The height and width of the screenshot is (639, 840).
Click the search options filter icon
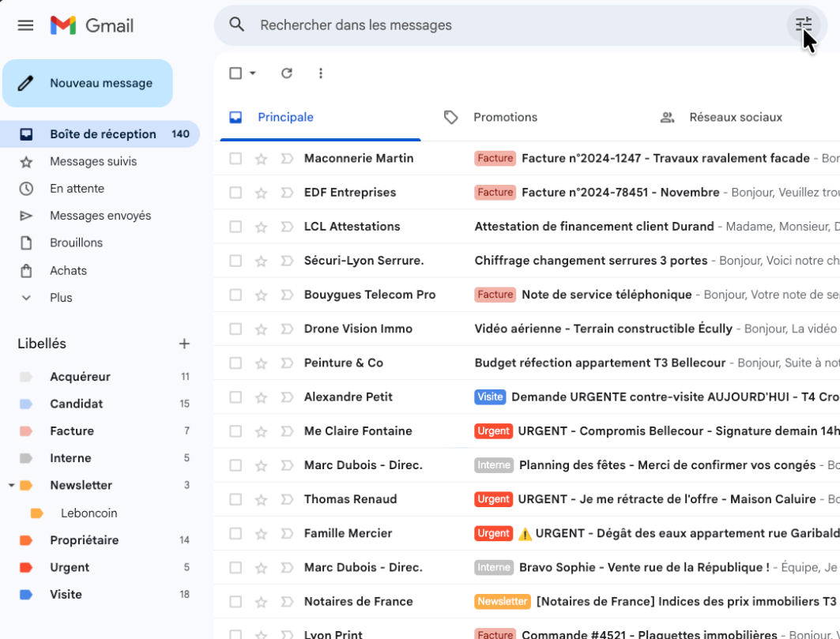coord(803,25)
